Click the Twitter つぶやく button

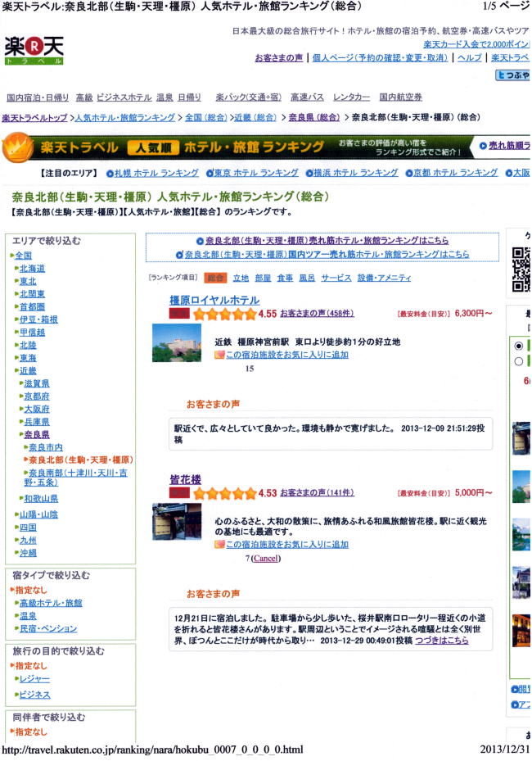coord(513,75)
